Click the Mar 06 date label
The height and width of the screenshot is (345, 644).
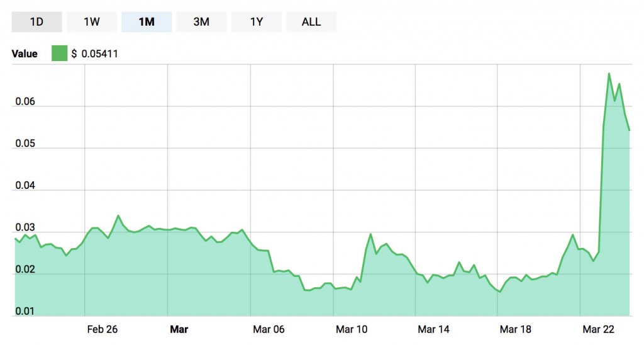coord(269,329)
